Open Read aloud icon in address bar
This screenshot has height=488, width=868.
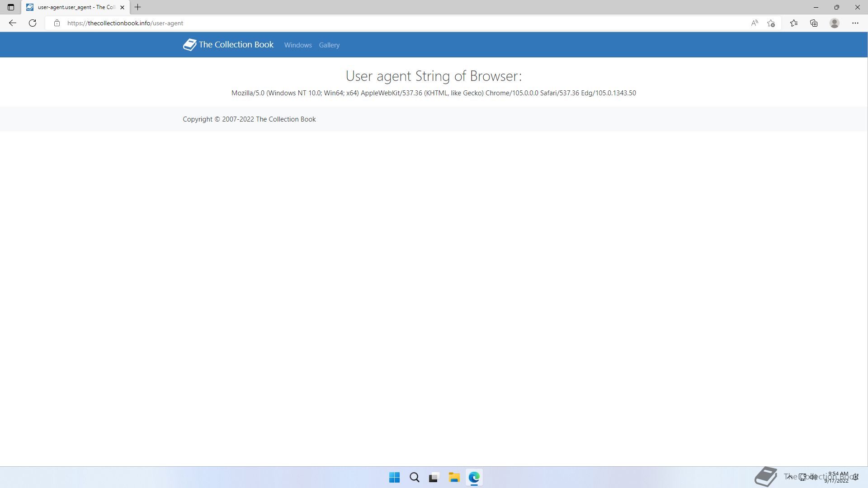[x=754, y=23]
